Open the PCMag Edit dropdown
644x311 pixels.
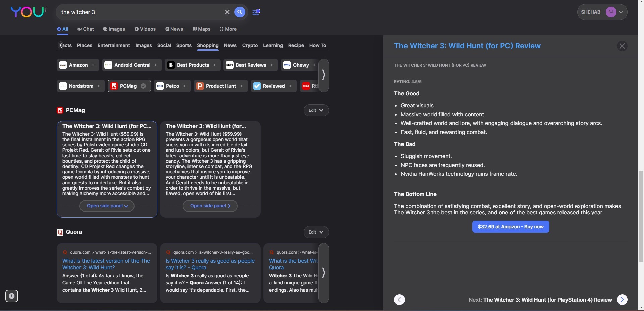pos(316,110)
